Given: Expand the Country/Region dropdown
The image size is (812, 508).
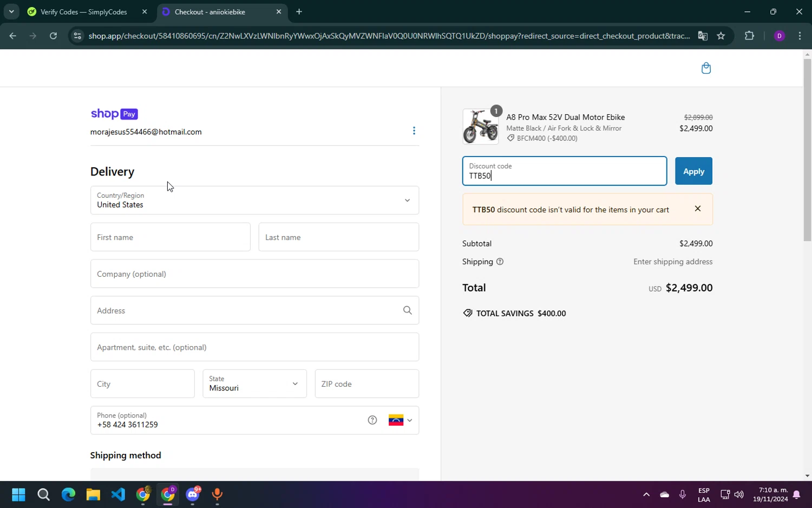Looking at the screenshot, I should [x=254, y=200].
